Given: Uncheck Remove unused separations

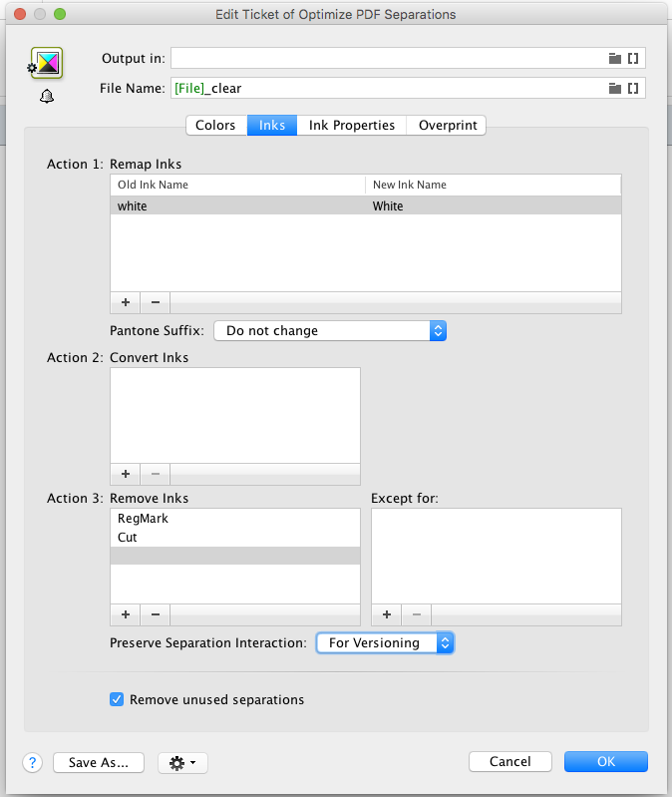Looking at the screenshot, I should pos(117,699).
